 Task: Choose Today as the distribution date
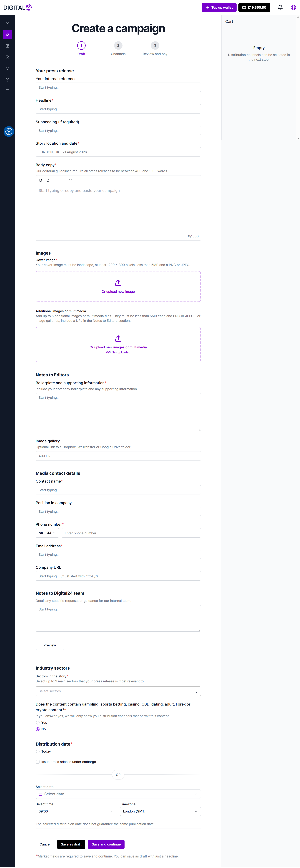(37, 751)
